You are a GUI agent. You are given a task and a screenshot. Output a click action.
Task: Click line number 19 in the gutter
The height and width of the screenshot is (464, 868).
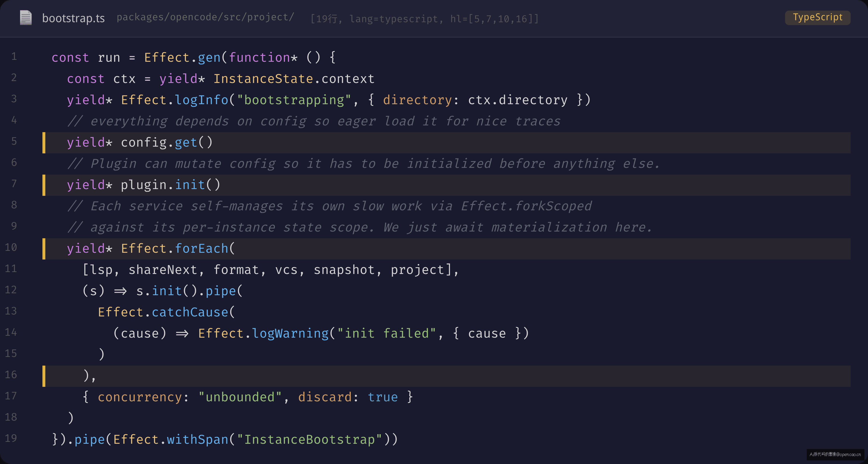(x=11, y=438)
